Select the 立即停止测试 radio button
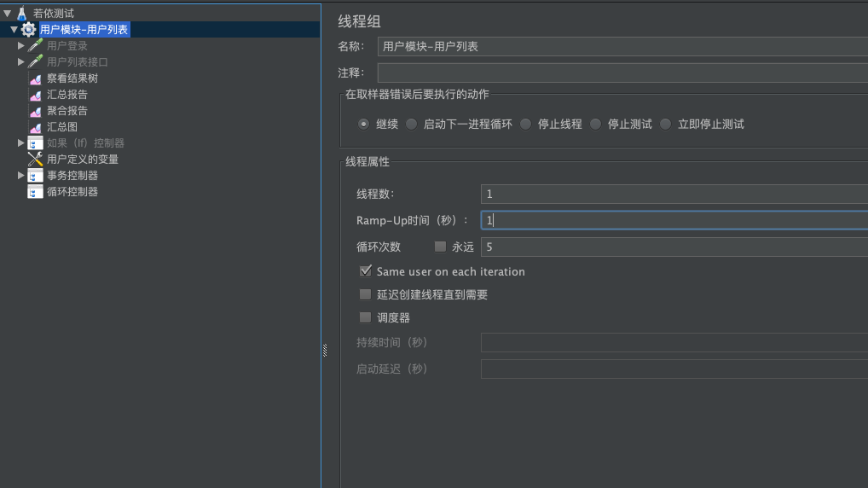868x488 pixels. point(665,124)
